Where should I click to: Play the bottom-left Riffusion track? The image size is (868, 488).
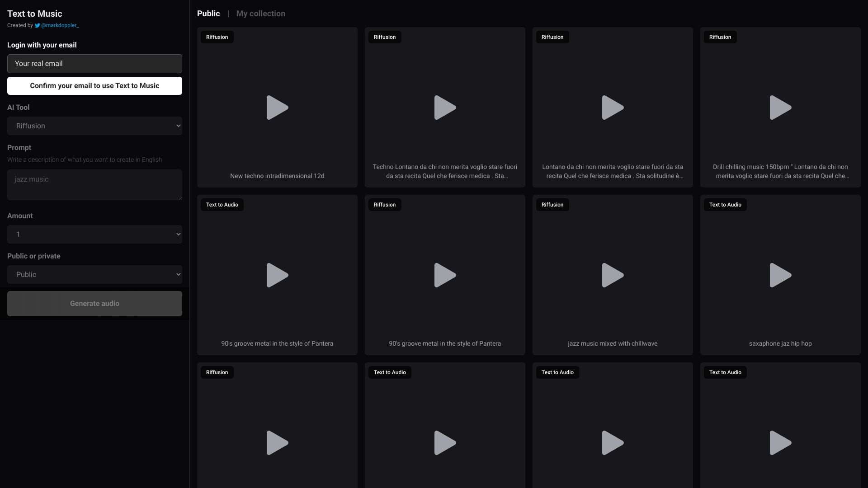[277, 443]
